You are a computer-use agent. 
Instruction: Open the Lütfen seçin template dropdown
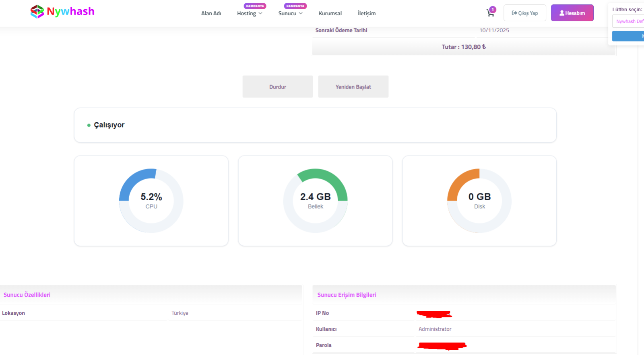[629, 21]
